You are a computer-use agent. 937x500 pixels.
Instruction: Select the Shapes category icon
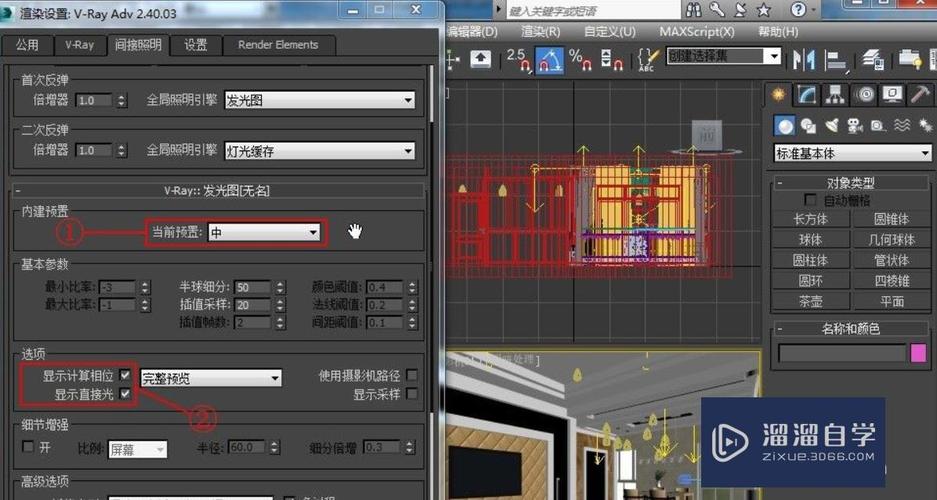tap(809, 125)
